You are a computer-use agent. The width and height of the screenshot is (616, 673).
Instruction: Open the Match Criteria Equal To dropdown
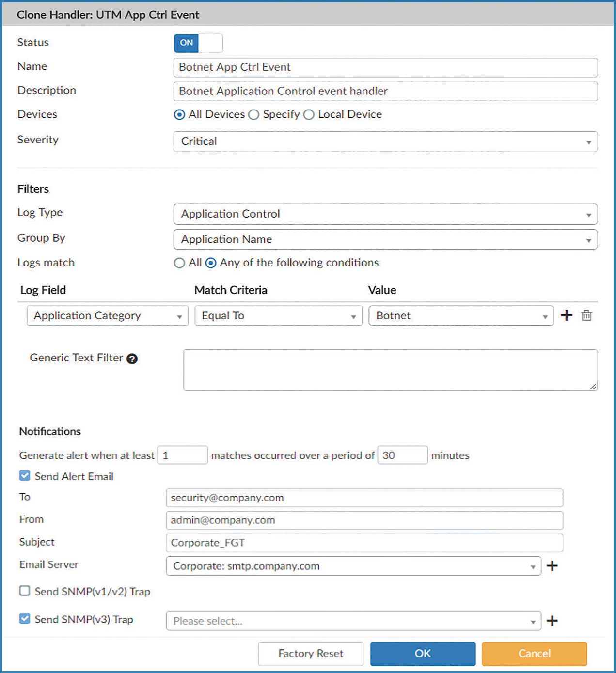pyautogui.click(x=278, y=316)
